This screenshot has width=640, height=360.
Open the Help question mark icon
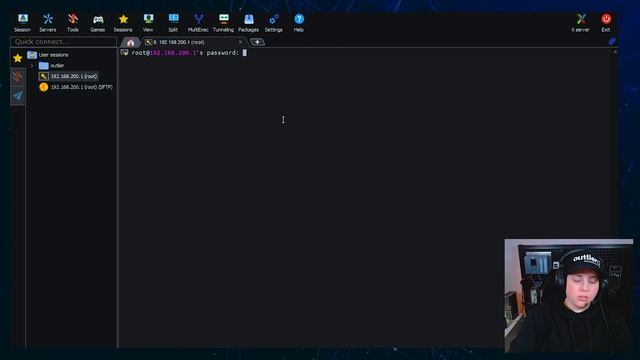pos(299,22)
